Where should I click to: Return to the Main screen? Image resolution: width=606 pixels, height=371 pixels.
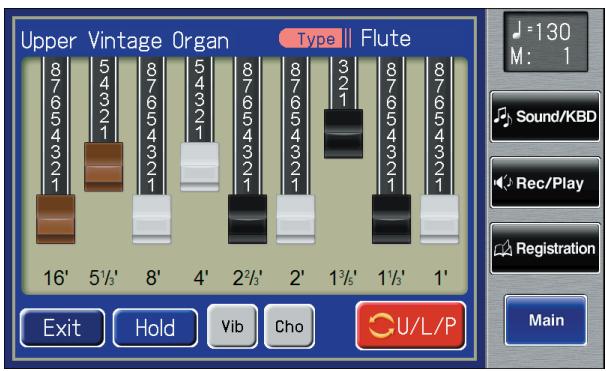click(x=546, y=320)
